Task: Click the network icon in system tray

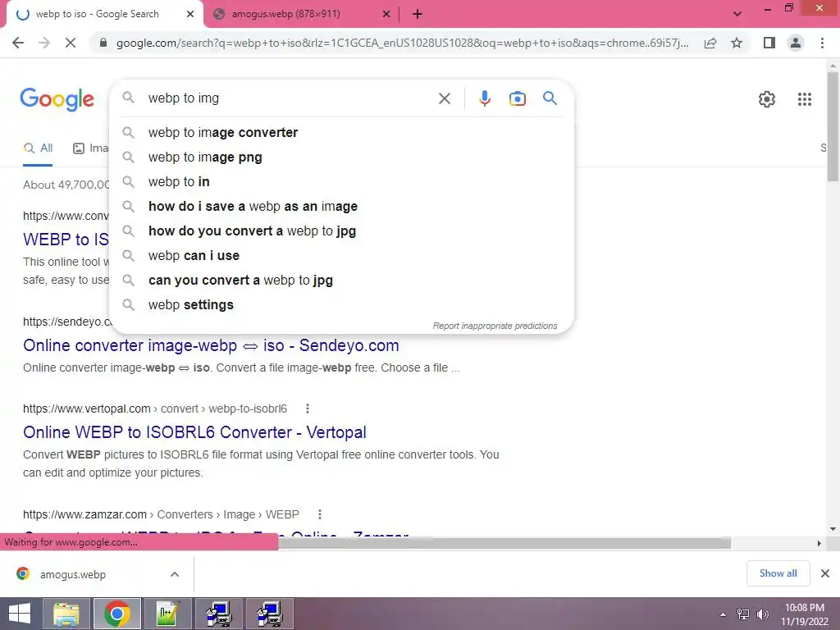Action: pos(743,614)
